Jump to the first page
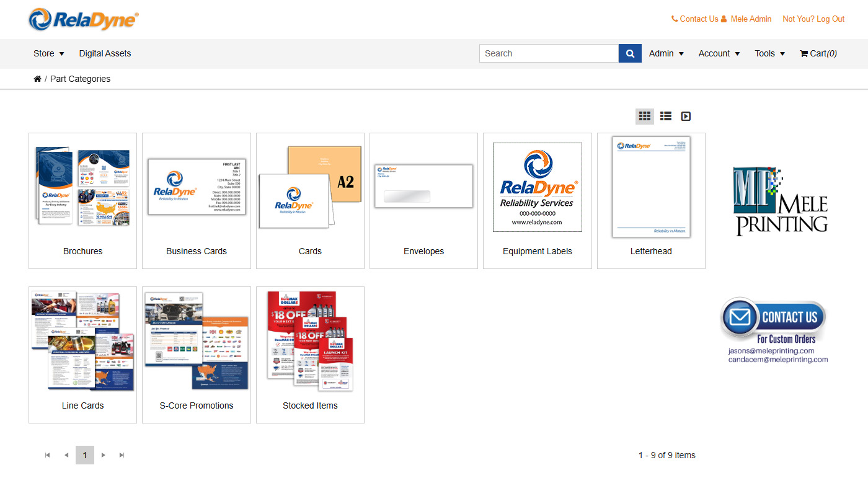This screenshot has height=496, width=868. pyautogui.click(x=47, y=454)
